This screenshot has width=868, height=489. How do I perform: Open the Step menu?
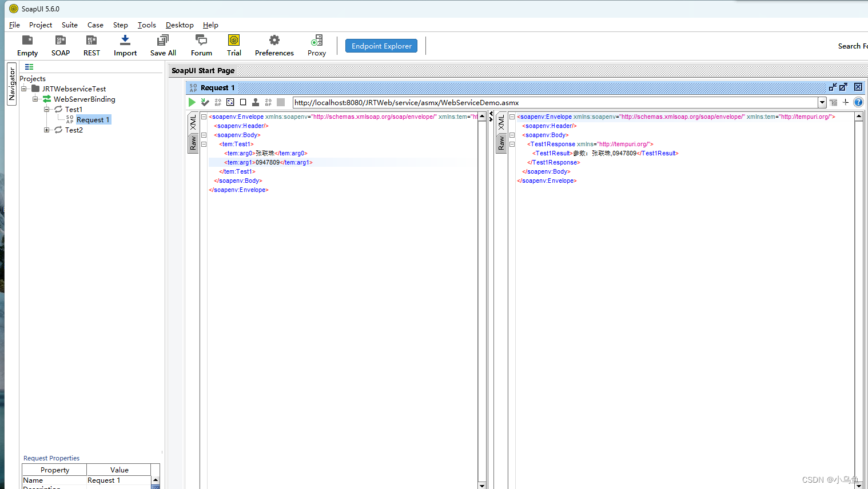[121, 25]
